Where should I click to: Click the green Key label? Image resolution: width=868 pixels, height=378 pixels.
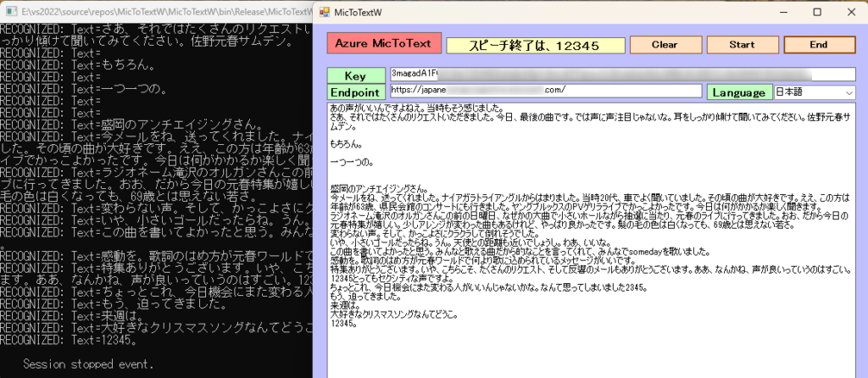(355, 75)
